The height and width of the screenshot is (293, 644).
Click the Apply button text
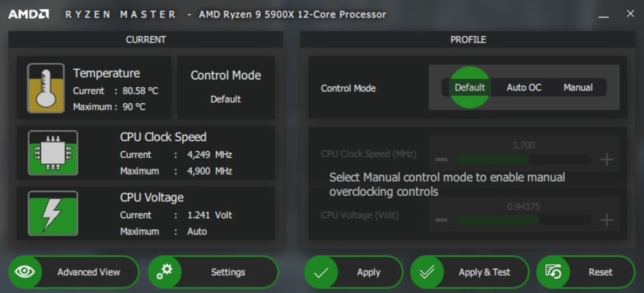tap(368, 272)
